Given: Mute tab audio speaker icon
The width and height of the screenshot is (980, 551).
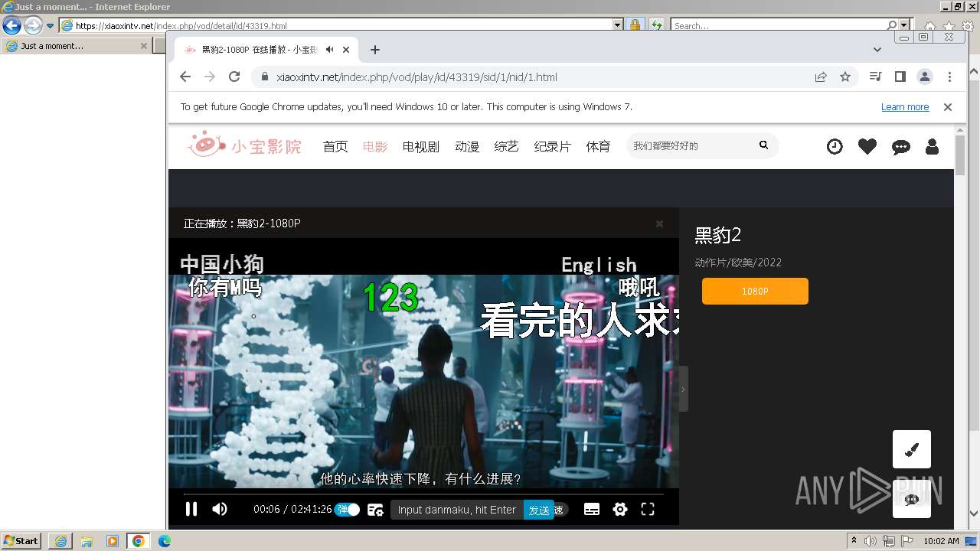Looking at the screenshot, I should [x=329, y=50].
